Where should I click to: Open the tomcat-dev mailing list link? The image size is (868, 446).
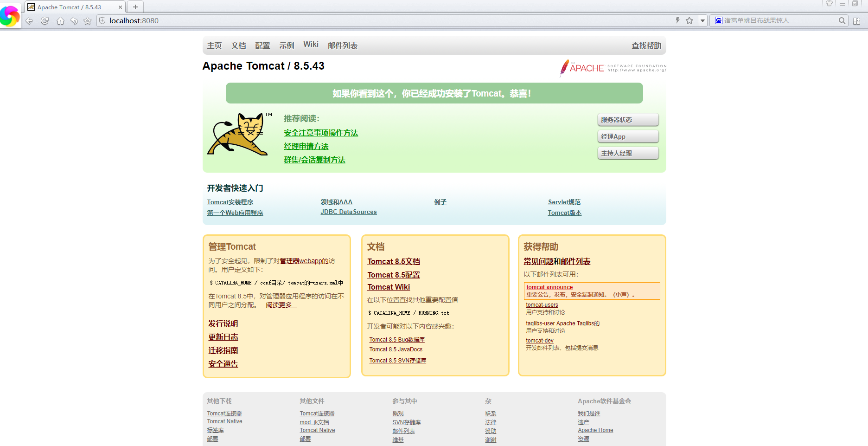pos(540,341)
